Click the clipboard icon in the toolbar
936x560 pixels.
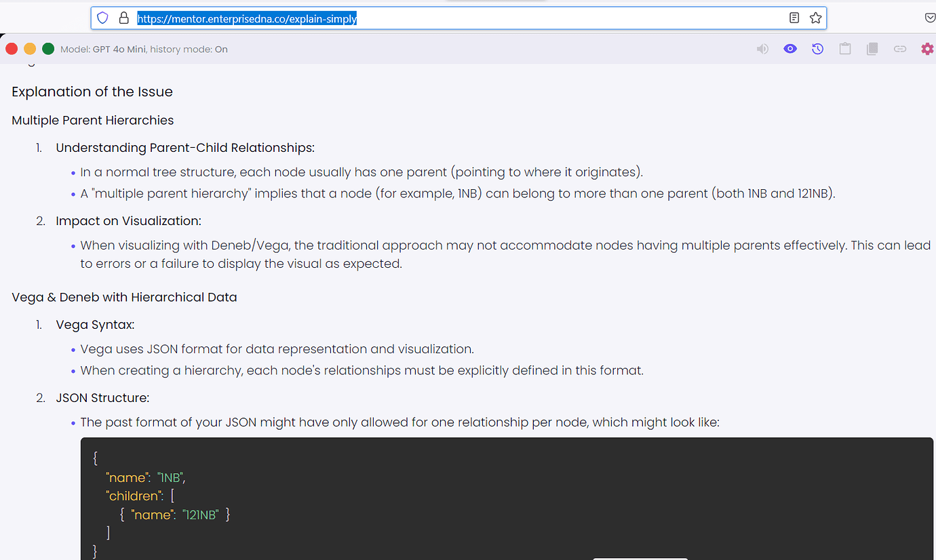844,48
